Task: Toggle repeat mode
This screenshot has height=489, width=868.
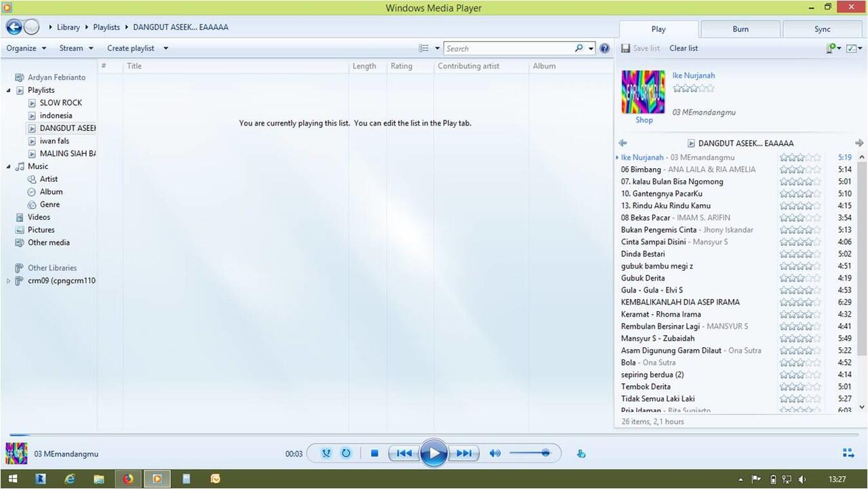Action: [346, 453]
